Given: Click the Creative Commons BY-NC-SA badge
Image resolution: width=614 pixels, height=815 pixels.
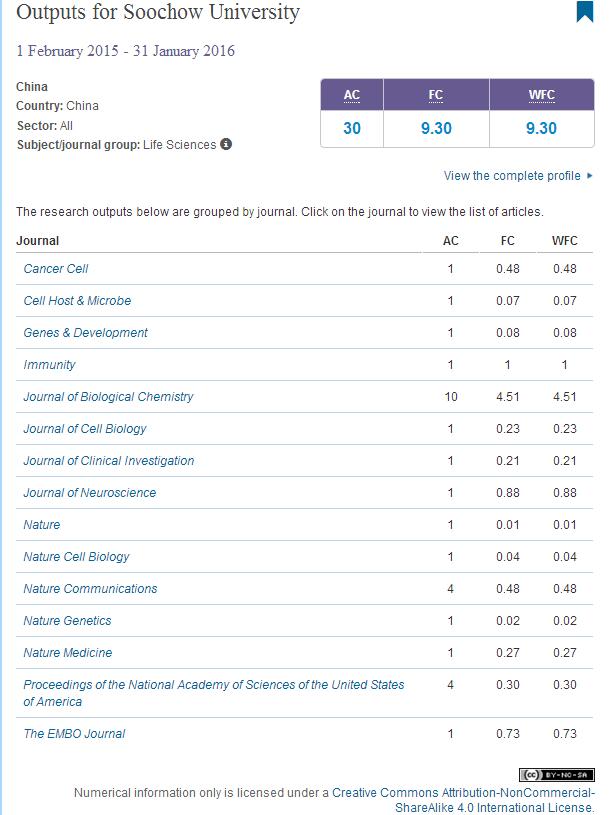Looking at the screenshot, I should [x=557, y=775].
